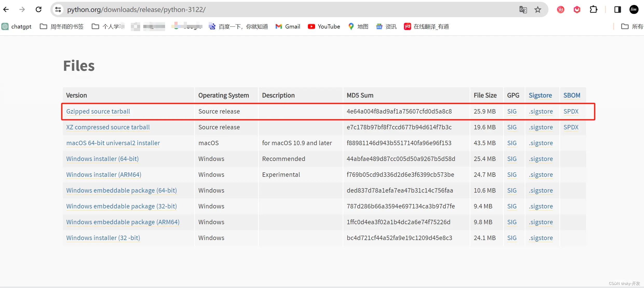Screen dimensions: 644x288
Task: Click the Gzipped source tarball link
Action: [x=97, y=111]
